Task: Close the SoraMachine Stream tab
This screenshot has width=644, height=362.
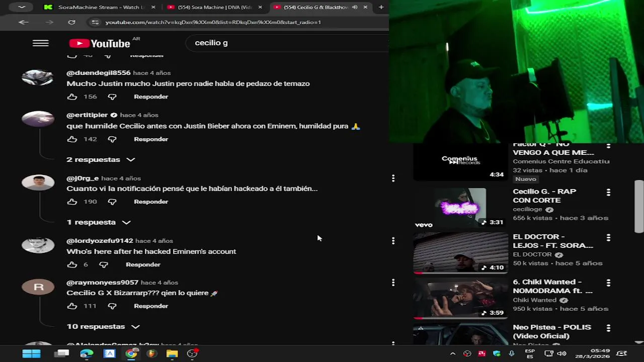Action: coord(153,7)
